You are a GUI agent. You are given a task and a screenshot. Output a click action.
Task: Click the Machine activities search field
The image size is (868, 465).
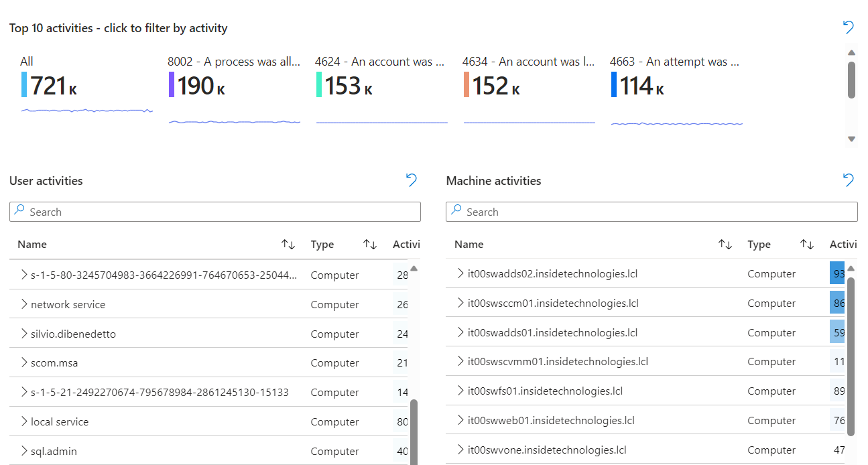click(652, 212)
